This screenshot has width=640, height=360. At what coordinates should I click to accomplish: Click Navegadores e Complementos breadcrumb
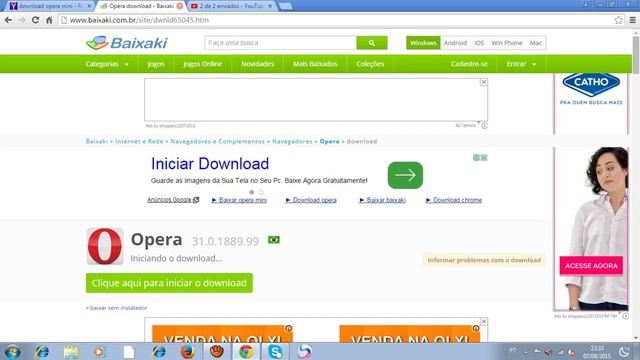tap(218, 141)
